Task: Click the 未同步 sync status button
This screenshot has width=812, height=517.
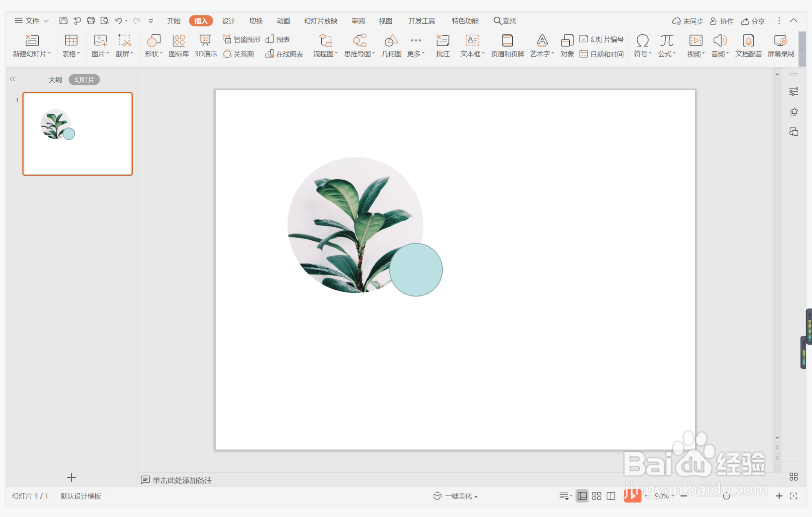Action: [x=687, y=21]
